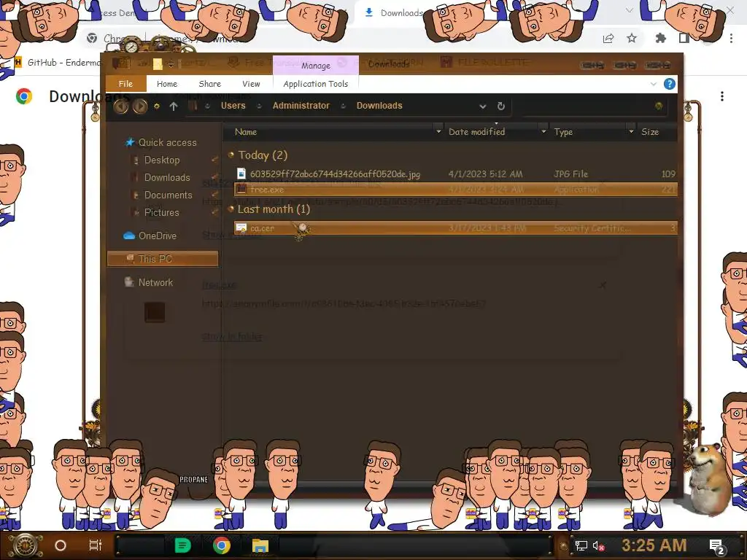The height and width of the screenshot is (560, 747).
Task: Expand the ribbon with the chevron
Action: [x=653, y=84]
